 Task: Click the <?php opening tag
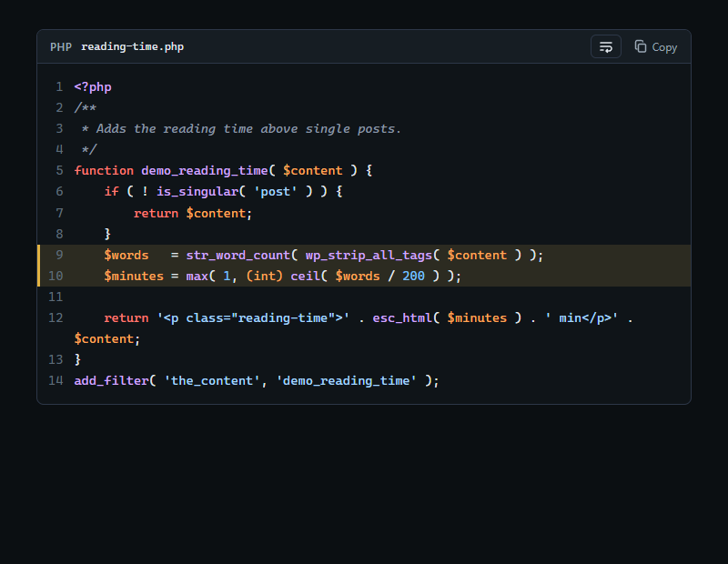pos(93,86)
